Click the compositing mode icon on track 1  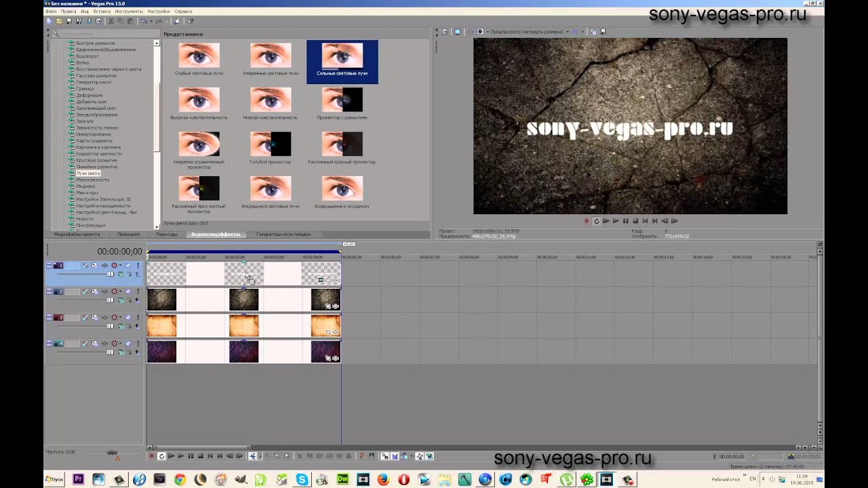(121, 274)
